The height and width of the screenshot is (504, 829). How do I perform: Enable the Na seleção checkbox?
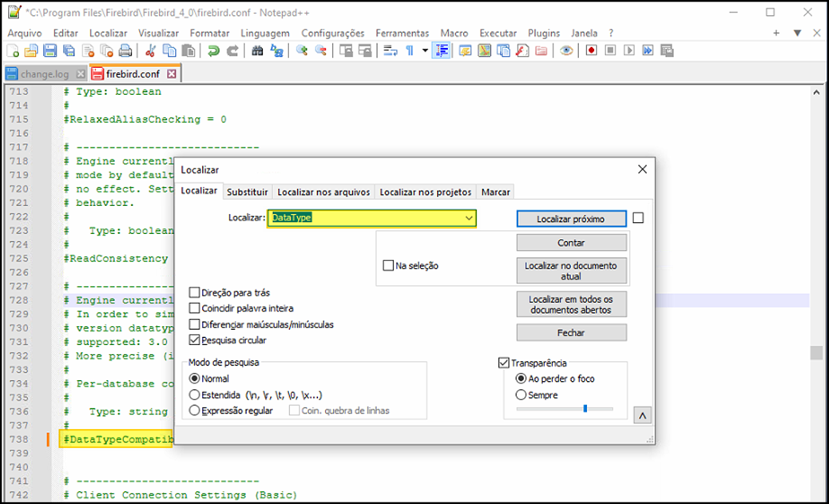point(389,265)
